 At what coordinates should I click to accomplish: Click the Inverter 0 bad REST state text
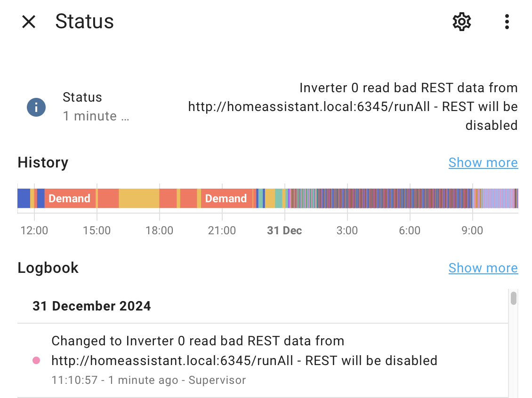[353, 106]
